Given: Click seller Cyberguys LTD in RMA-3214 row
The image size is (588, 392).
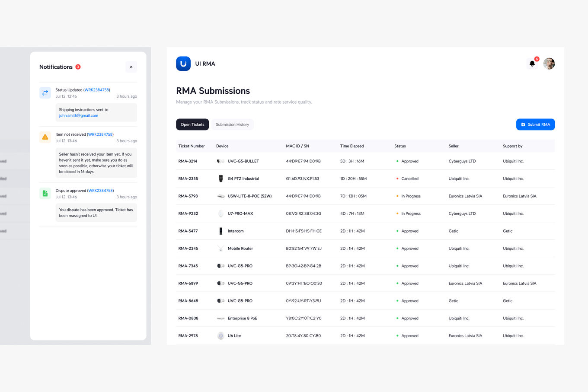Looking at the screenshot, I should point(462,161).
